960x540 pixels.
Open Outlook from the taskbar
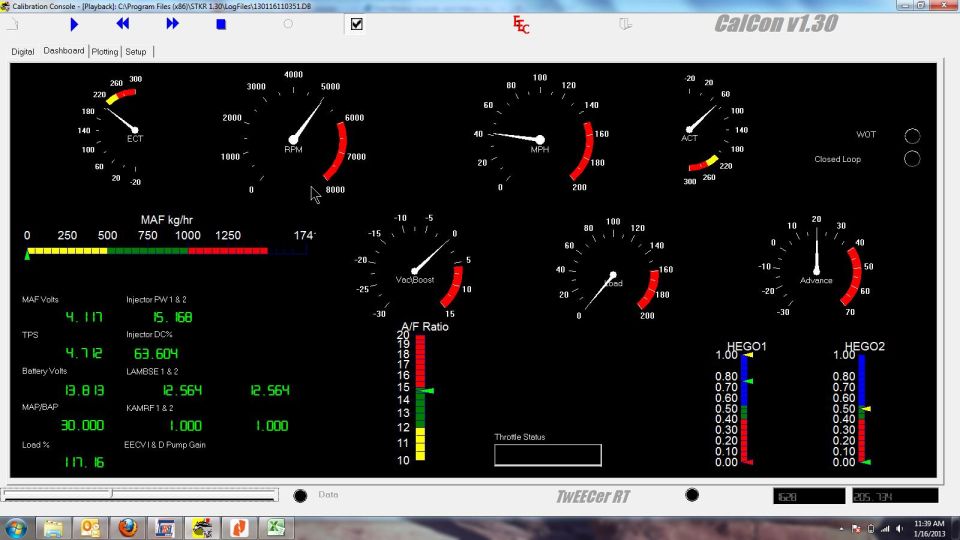(91, 528)
